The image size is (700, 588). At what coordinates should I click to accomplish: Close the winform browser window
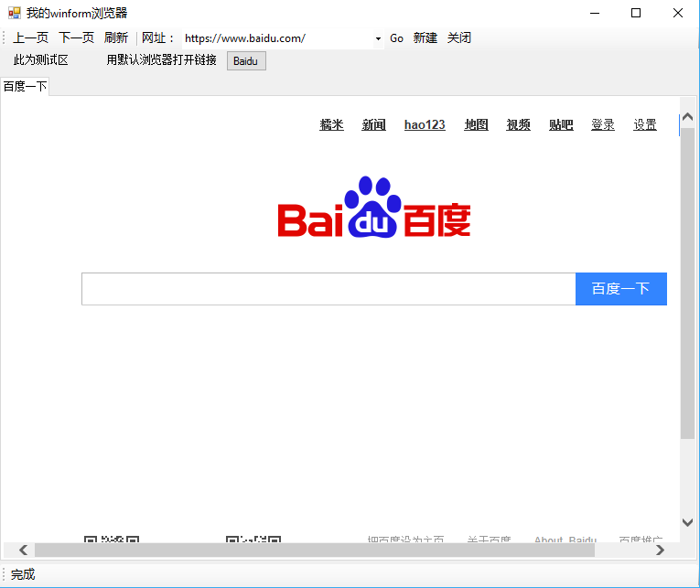click(678, 13)
